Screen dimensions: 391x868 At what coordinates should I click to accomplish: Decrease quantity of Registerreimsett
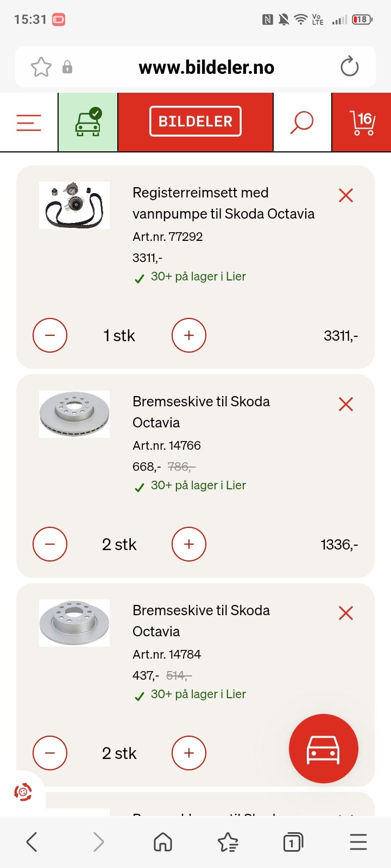point(50,335)
